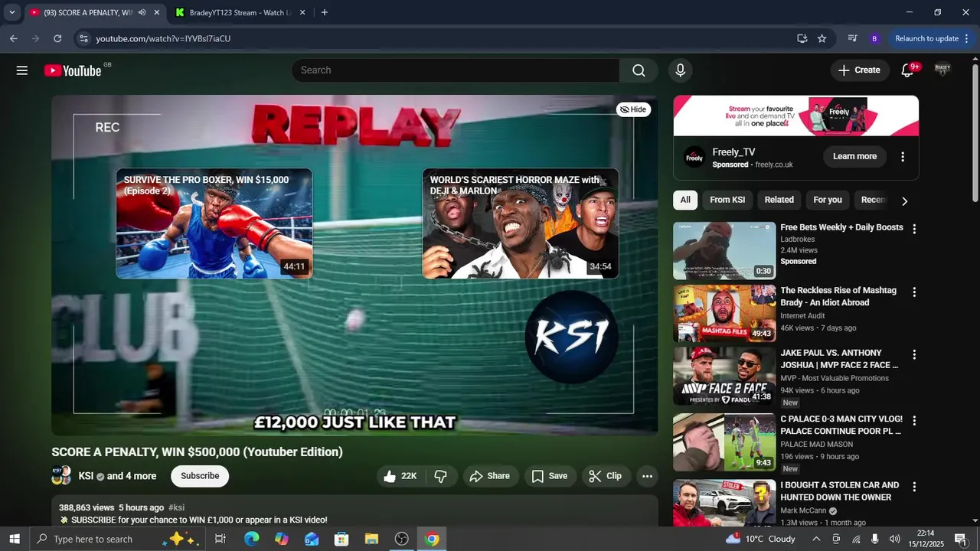Like the video with thumbs up
Image resolution: width=980 pixels, height=551 pixels.
(x=400, y=476)
